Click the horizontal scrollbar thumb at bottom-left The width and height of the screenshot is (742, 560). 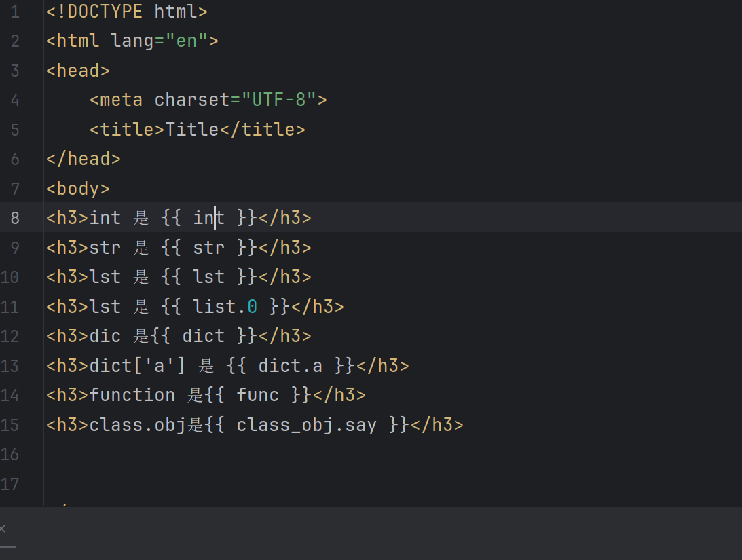pos(8,547)
